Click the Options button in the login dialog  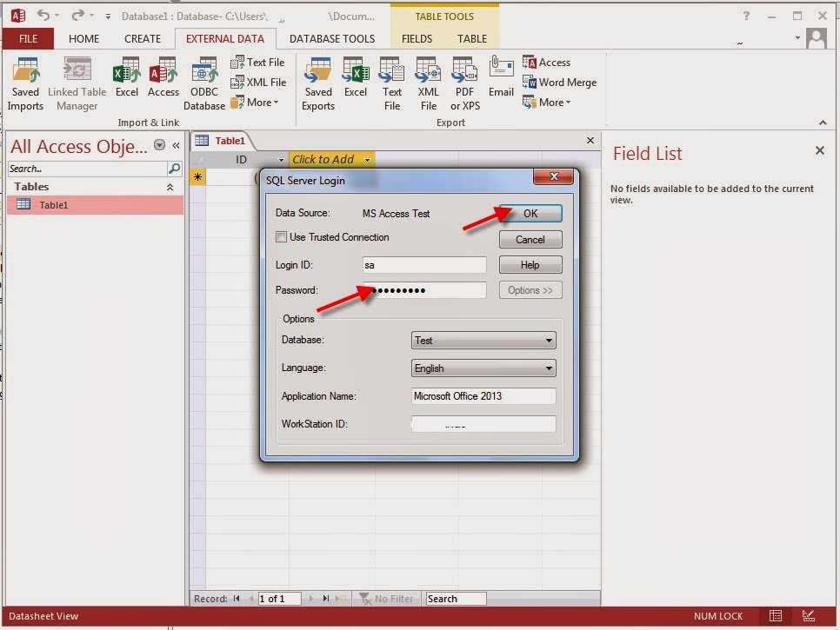530,290
